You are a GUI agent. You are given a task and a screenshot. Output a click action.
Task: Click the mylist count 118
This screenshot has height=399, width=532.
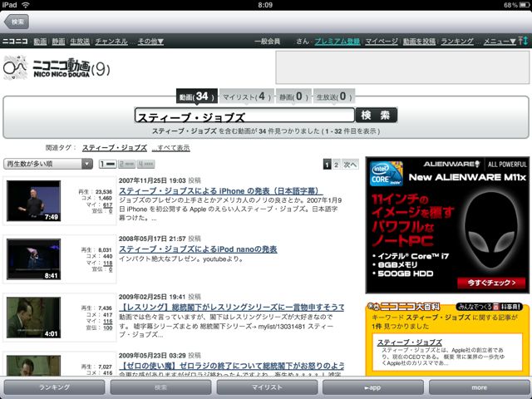click(107, 264)
